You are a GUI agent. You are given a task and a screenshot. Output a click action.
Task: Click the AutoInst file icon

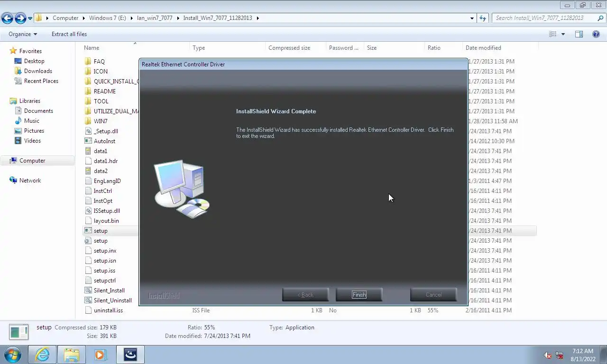tap(88, 141)
